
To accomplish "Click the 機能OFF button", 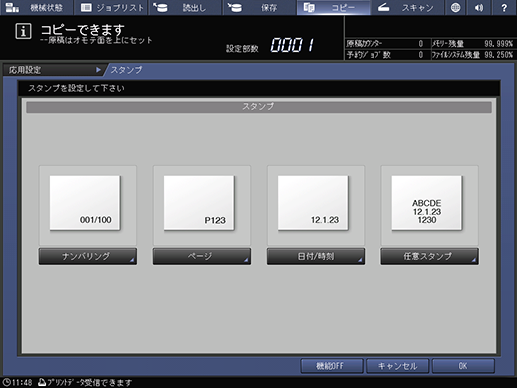I will (x=332, y=366).
